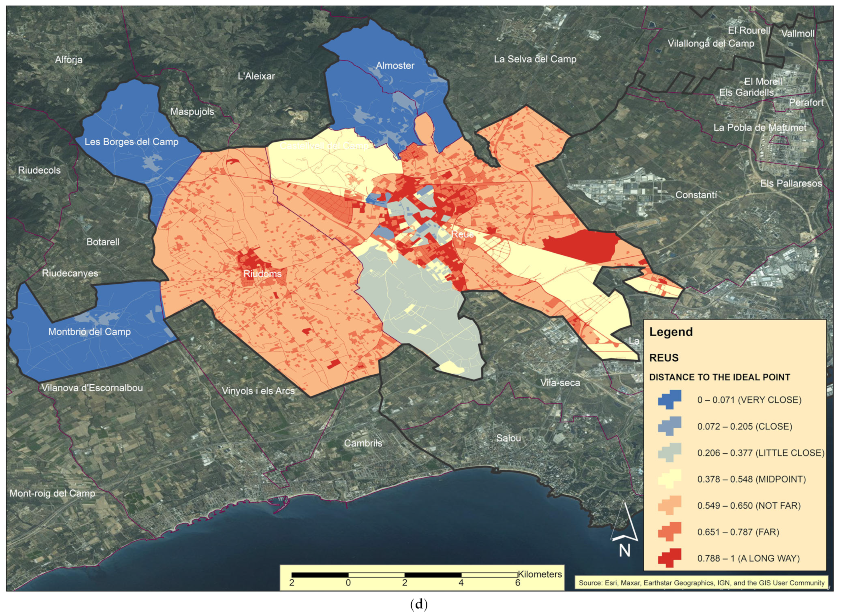Click the Very Close blue legend swatch
This screenshot has height=616, width=843.
(670, 399)
